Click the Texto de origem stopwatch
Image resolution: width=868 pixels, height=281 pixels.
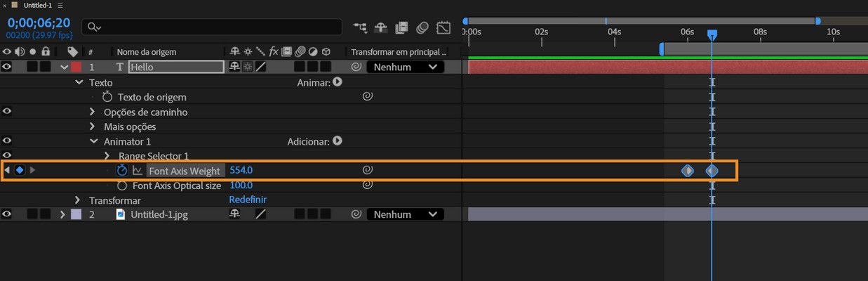(x=107, y=97)
